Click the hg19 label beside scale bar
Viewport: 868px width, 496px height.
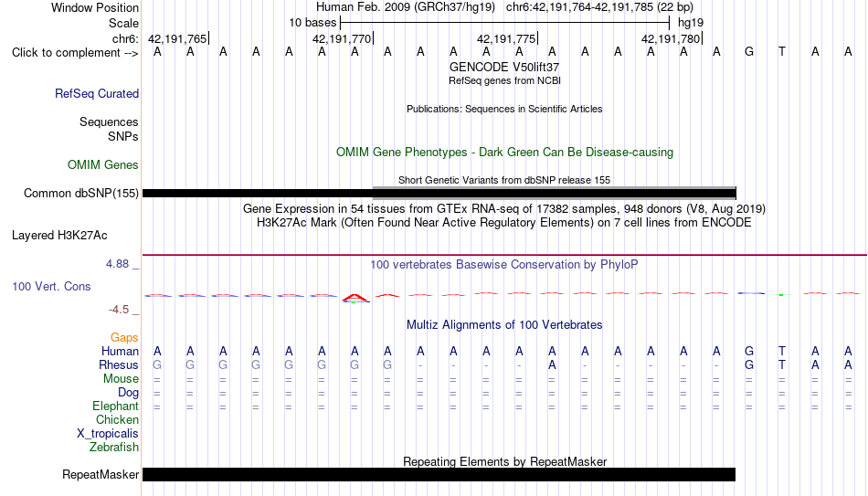(x=691, y=23)
